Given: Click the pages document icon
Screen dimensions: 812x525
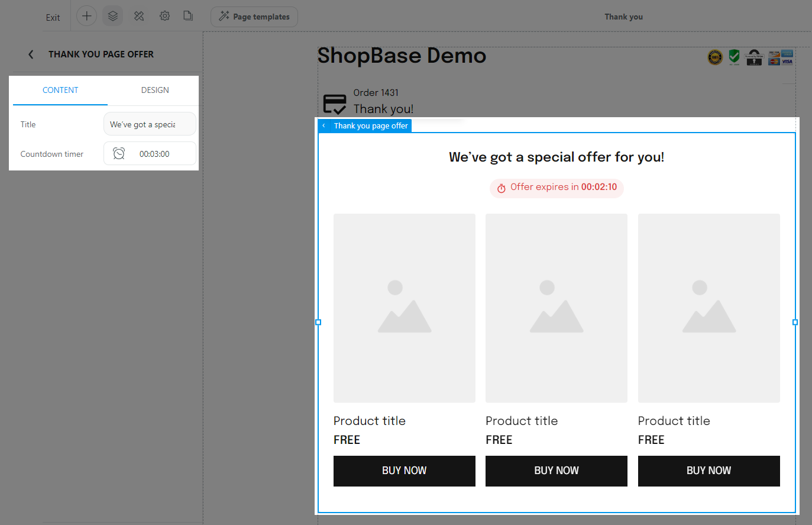Looking at the screenshot, I should [x=188, y=16].
